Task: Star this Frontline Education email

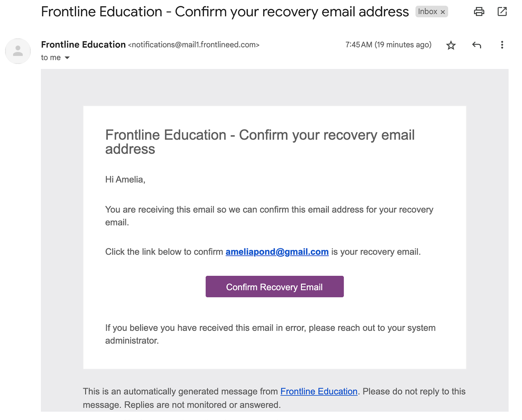Action: [451, 45]
